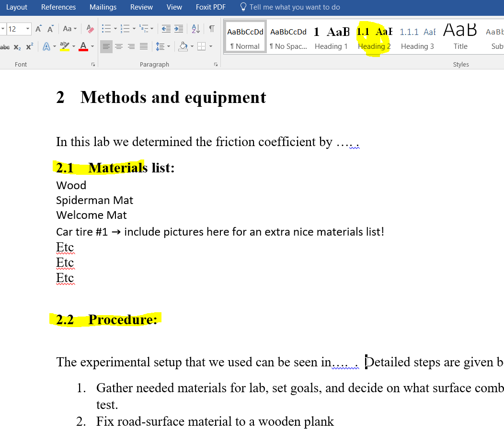Center align the text
Image resolution: width=504 pixels, height=431 pixels.
click(x=119, y=47)
